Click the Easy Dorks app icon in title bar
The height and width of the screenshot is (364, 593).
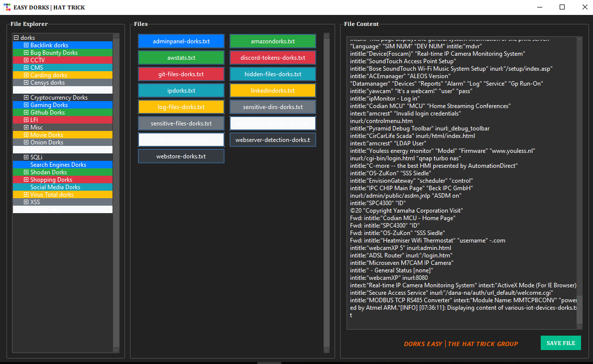tap(7, 7)
